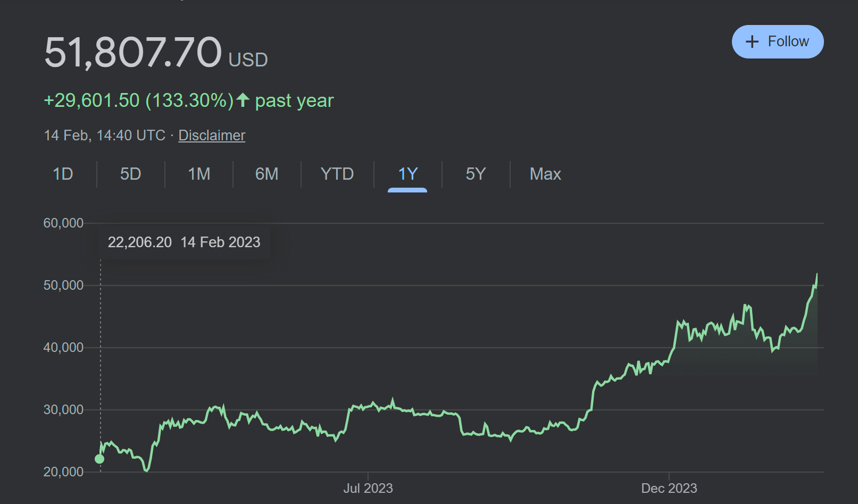Click the Dec 2023 axis marker
Image resolution: width=858 pixels, height=504 pixels.
pyautogui.click(x=669, y=488)
